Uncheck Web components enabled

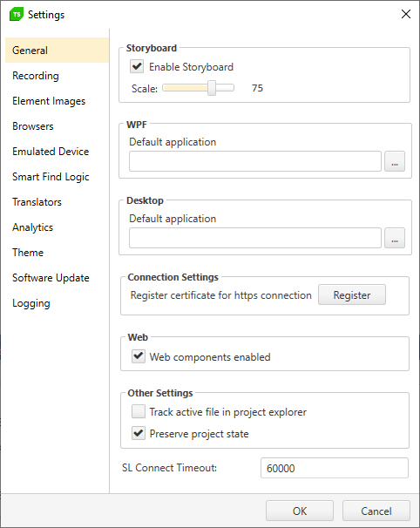coord(139,356)
